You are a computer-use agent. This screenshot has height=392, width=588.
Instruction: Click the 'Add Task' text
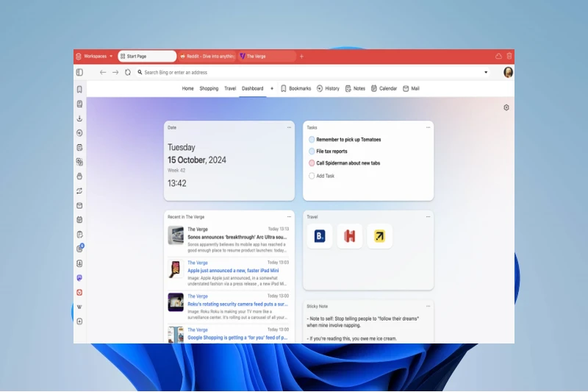[325, 176]
